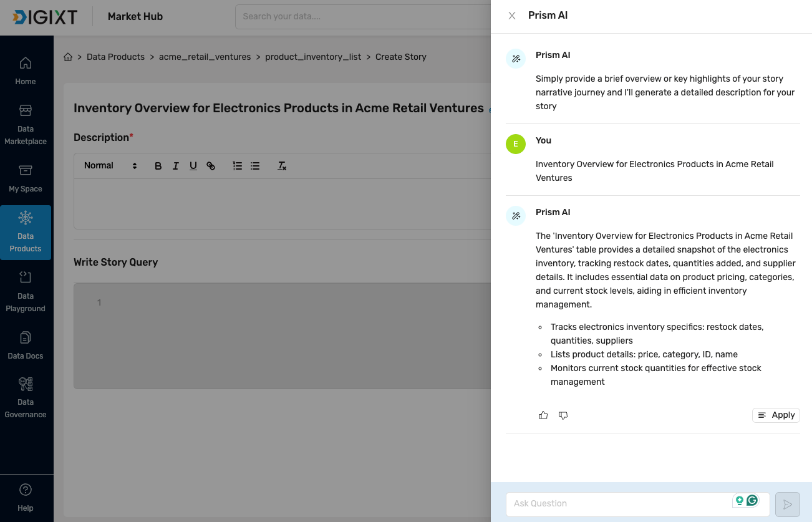The image size is (812, 522).
Task: Send the question to Prism AI
Action: (788, 504)
